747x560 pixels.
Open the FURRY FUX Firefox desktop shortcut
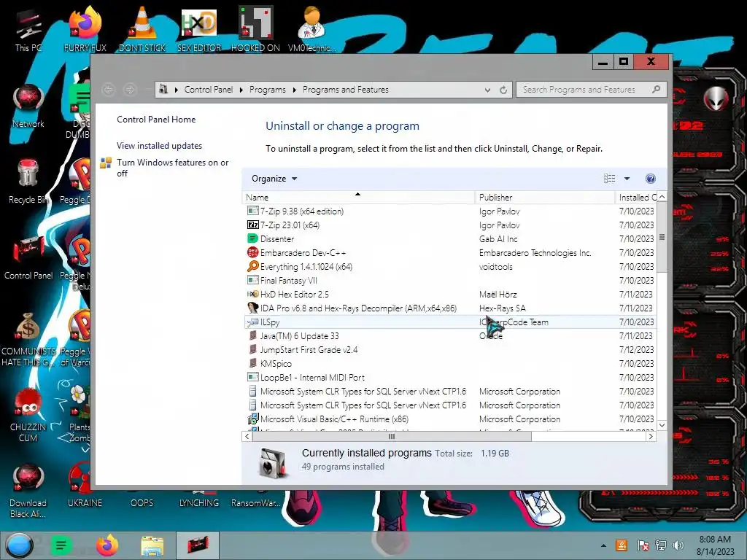click(85, 29)
